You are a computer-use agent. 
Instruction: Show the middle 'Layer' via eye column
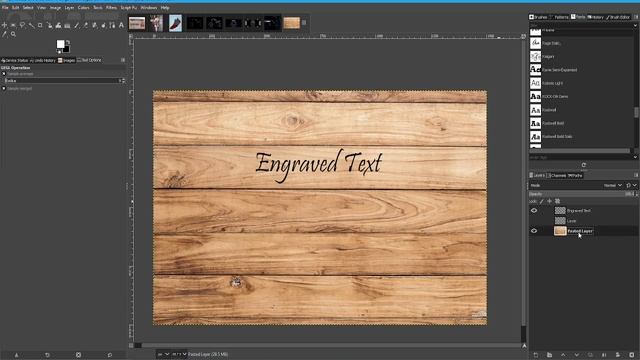pos(534,221)
